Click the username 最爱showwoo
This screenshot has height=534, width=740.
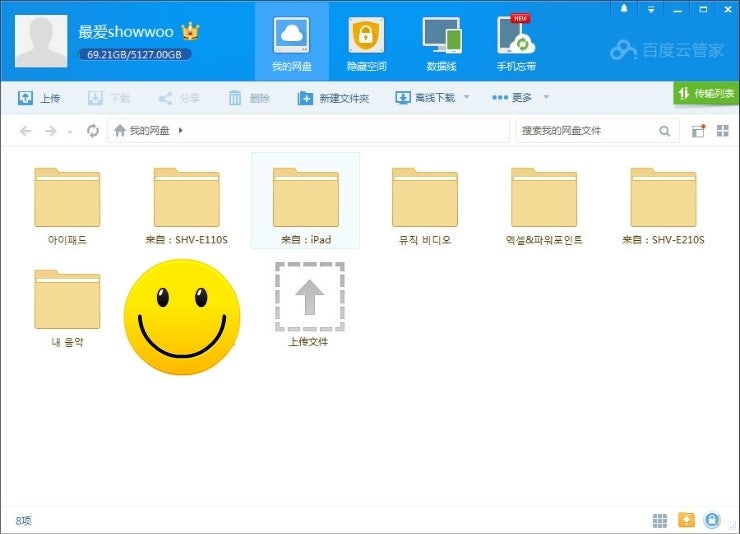click(126, 32)
